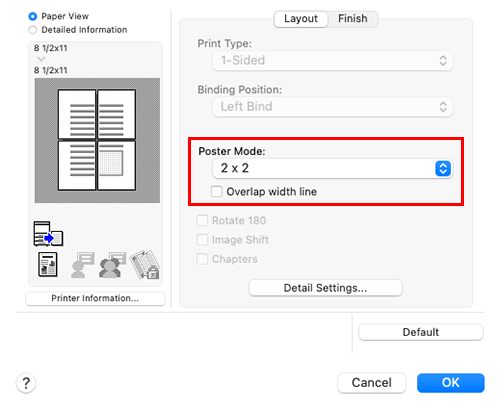Image resolution: width=500 pixels, height=409 pixels.
Task: Click the Printer Information button
Action: pos(95,298)
